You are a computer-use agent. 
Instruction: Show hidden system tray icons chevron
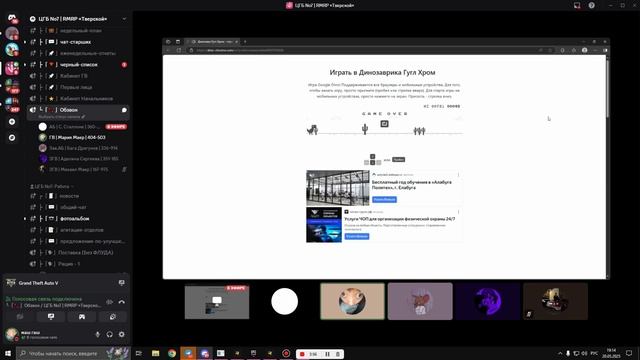(560, 353)
